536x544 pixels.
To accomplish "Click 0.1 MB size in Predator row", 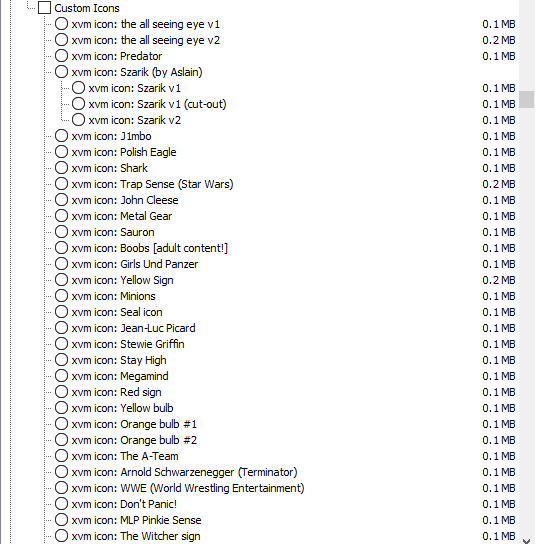I will click(x=499, y=56).
